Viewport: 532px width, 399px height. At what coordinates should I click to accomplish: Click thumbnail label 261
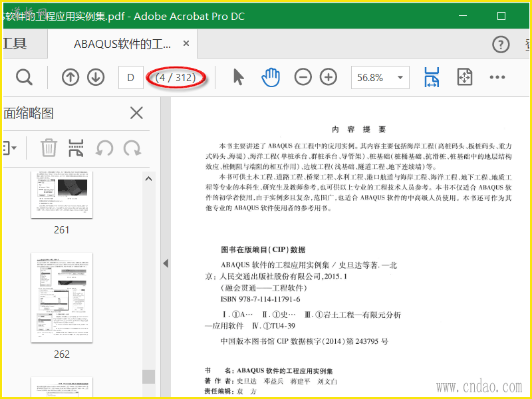click(x=62, y=230)
